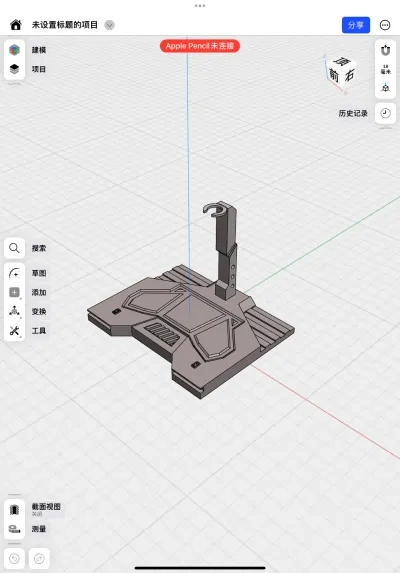The height and width of the screenshot is (573, 400).
Task: Select the 测量 measure tape icon
Action: click(x=14, y=528)
